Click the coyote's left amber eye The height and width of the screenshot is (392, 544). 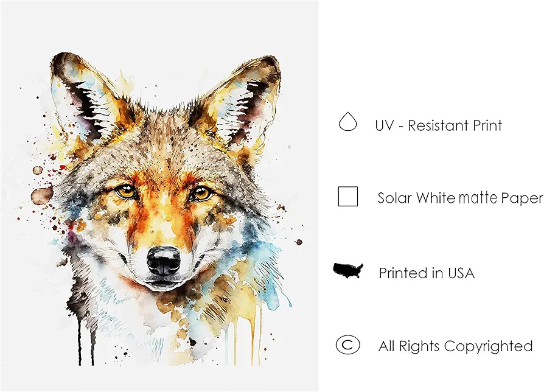[x=125, y=191]
